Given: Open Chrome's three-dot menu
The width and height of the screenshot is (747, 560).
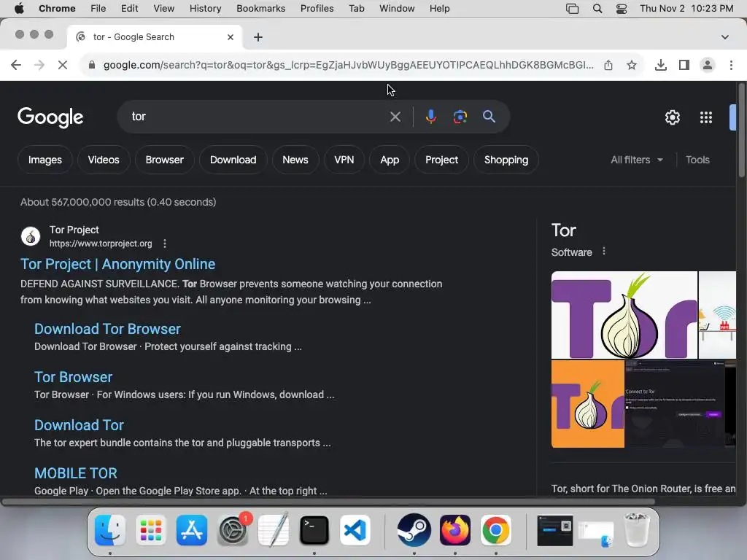Looking at the screenshot, I should tap(731, 65).
